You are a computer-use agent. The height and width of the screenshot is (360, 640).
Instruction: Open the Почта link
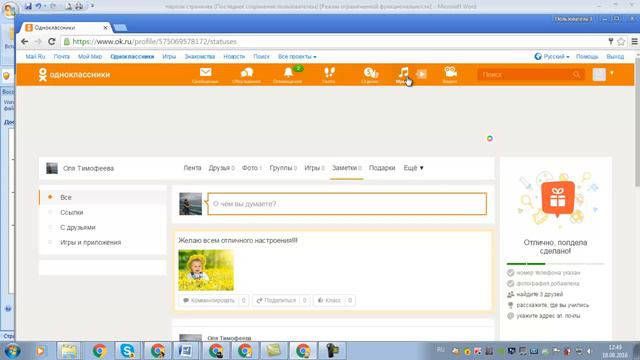pyautogui.click(x=62, y=57)
